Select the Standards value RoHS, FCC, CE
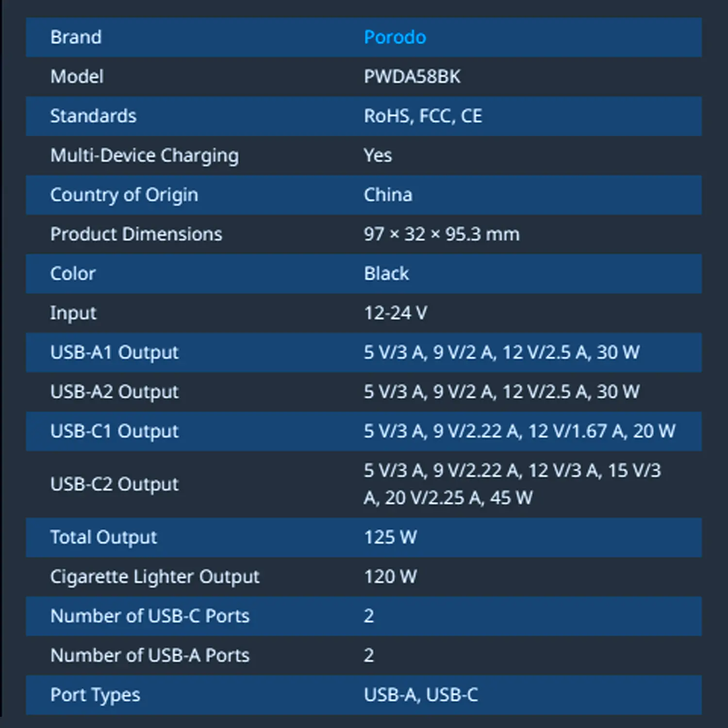 423,116
